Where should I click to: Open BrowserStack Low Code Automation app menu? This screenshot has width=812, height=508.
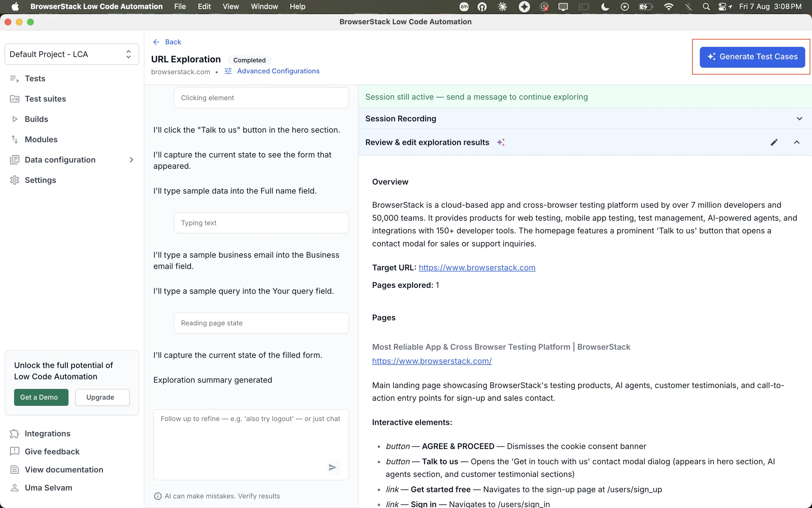point(97,7)
